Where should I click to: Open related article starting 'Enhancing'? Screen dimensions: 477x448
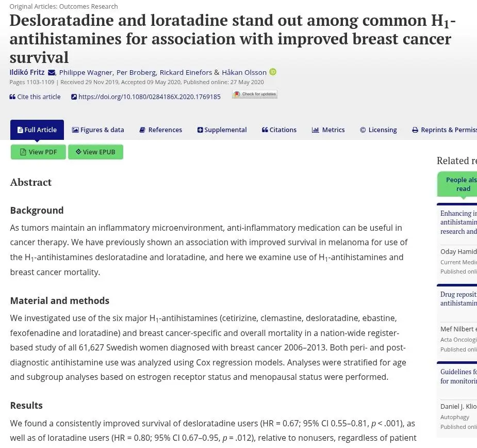(458, 222)
